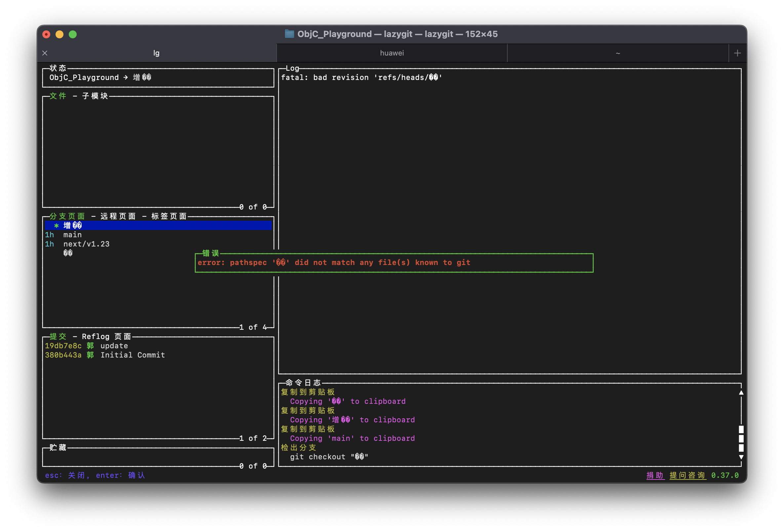Open the 标签页面 tags tab
The image size is (784, 532).
tap(169, 216)
